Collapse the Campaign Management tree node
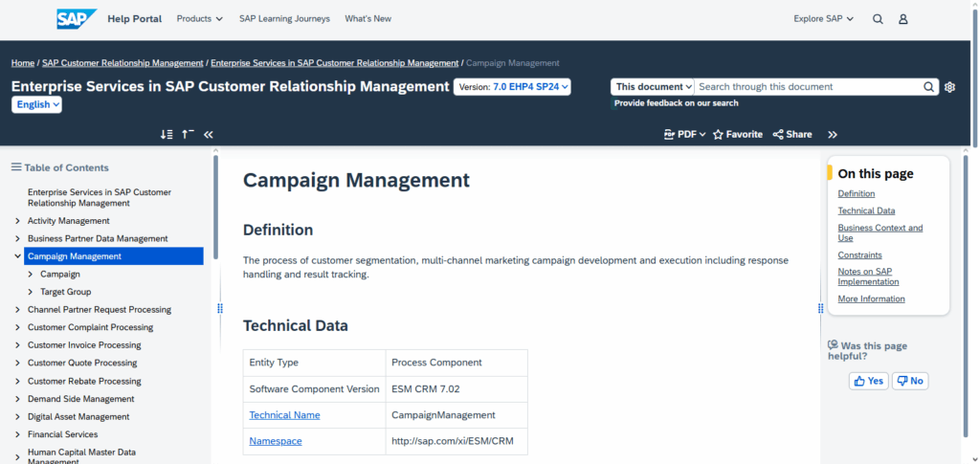 pos(17,256)
